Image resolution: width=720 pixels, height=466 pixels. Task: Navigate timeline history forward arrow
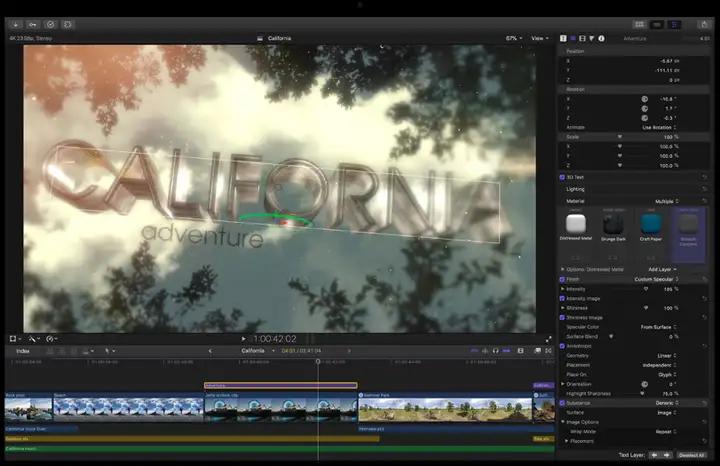coord(349,351)
